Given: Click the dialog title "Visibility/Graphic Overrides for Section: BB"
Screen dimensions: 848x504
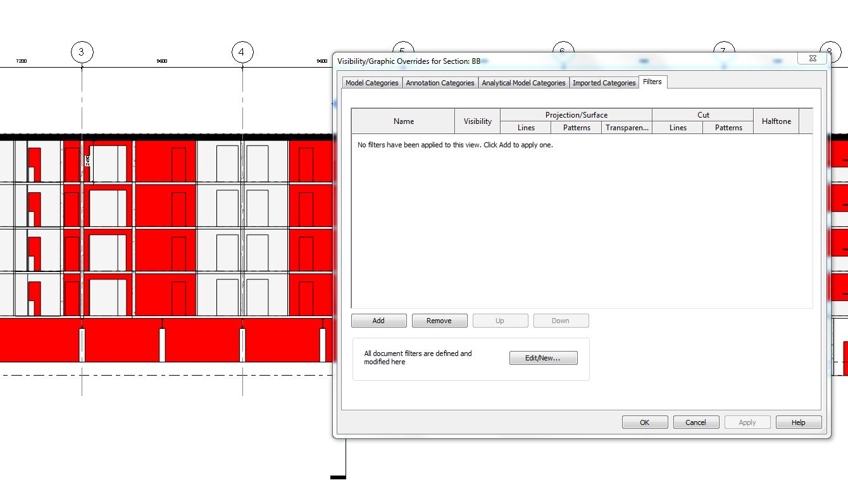Looking at the screenshot, I should coord(409,61).
